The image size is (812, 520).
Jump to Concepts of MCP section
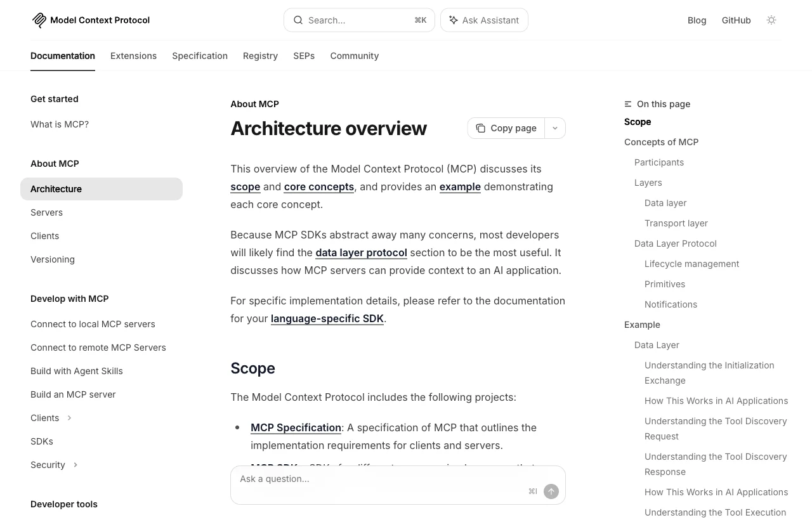click(661, 142)
